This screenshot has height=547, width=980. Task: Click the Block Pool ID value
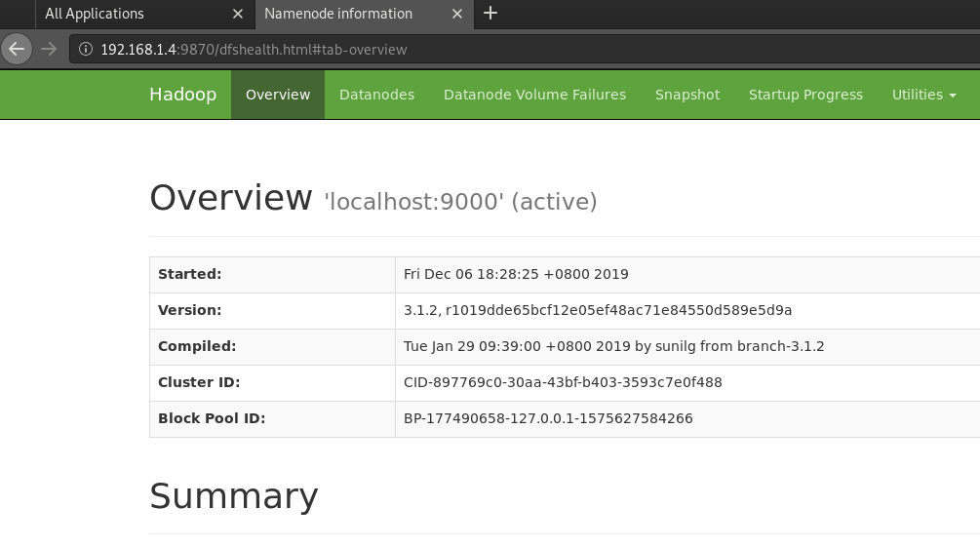point(548,418)
